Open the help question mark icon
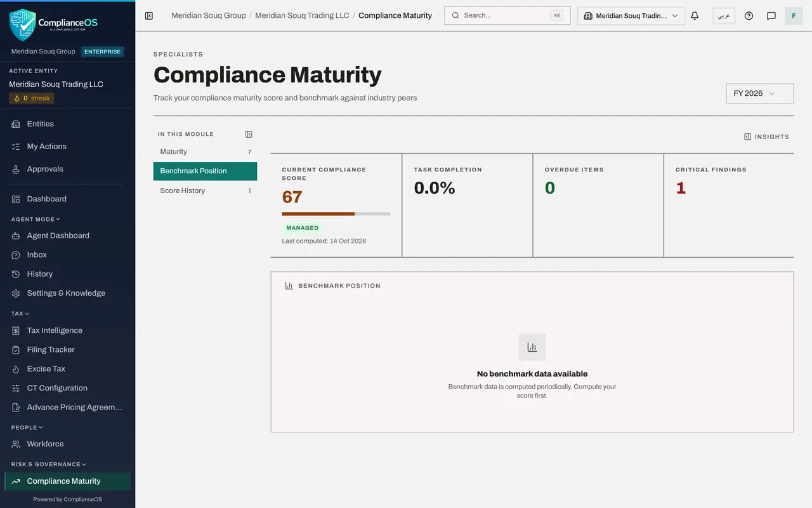 pos(749,16)
